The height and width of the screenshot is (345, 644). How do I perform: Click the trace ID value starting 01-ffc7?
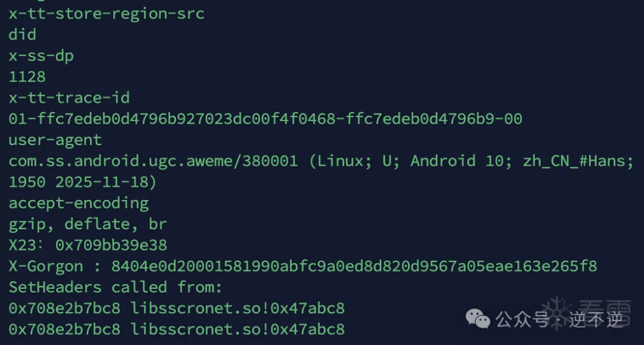[x=265, y=119]
